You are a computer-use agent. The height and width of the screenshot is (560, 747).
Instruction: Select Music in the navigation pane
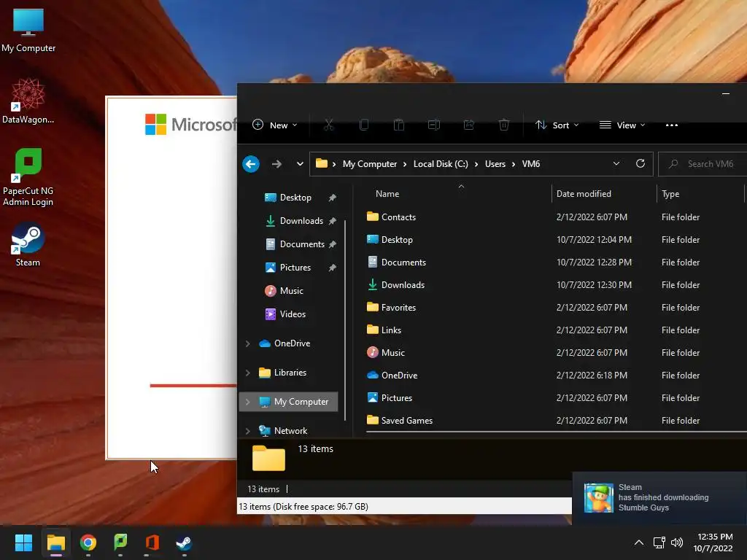(291, 291)
